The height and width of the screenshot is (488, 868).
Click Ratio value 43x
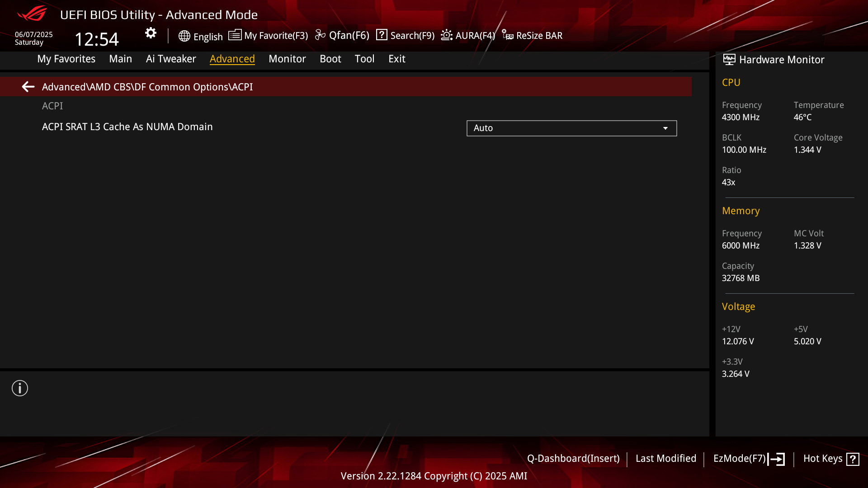tap(728, 182)
